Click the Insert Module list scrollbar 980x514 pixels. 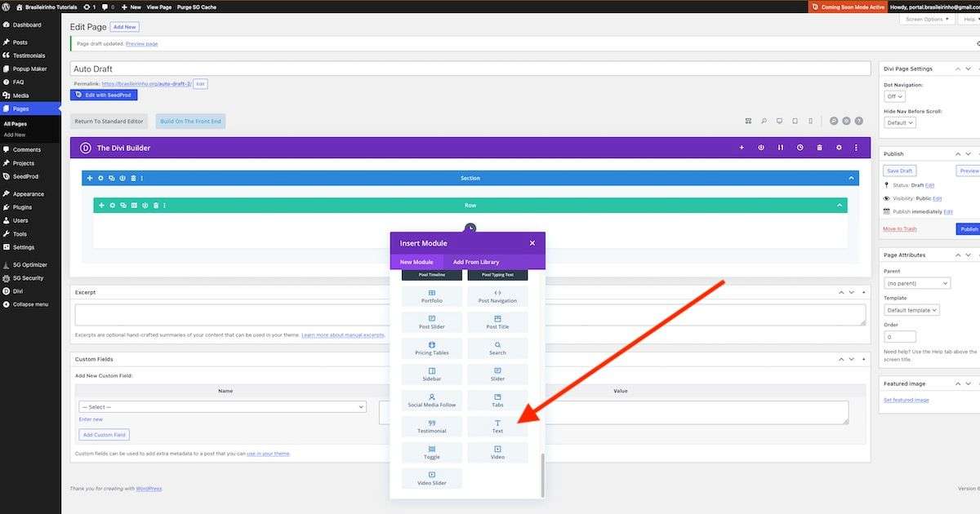[541, 475]
